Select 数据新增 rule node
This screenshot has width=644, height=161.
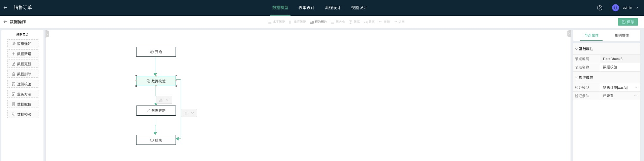point(23,54)
